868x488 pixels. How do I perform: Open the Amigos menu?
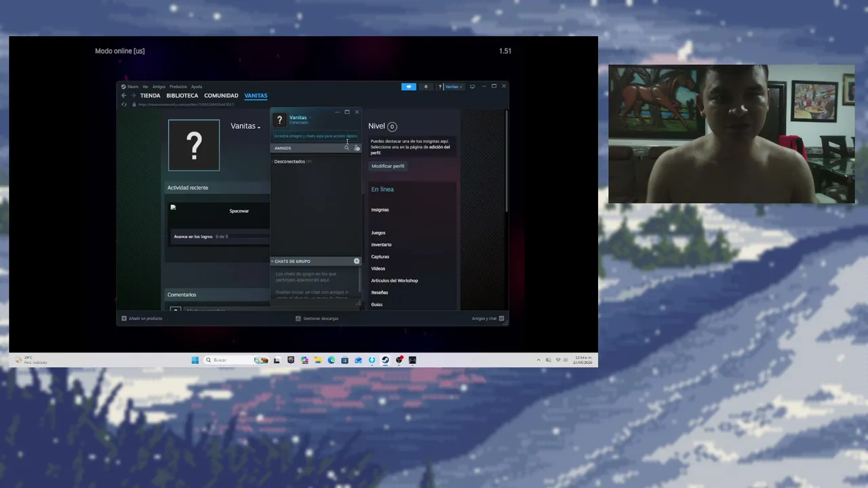coord(159,87)
